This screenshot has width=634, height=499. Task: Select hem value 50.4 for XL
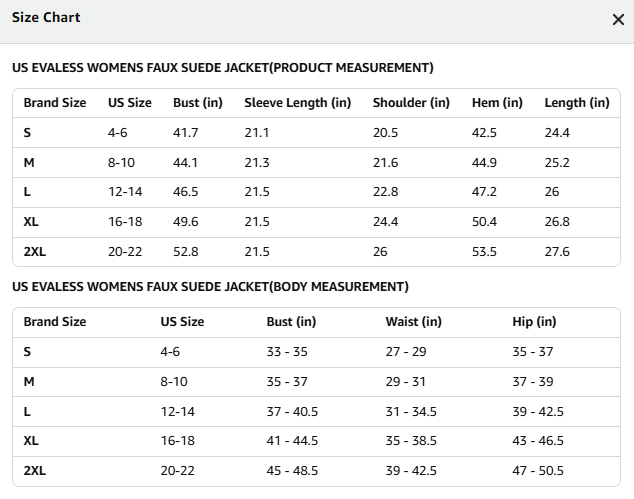coord(484,222)
